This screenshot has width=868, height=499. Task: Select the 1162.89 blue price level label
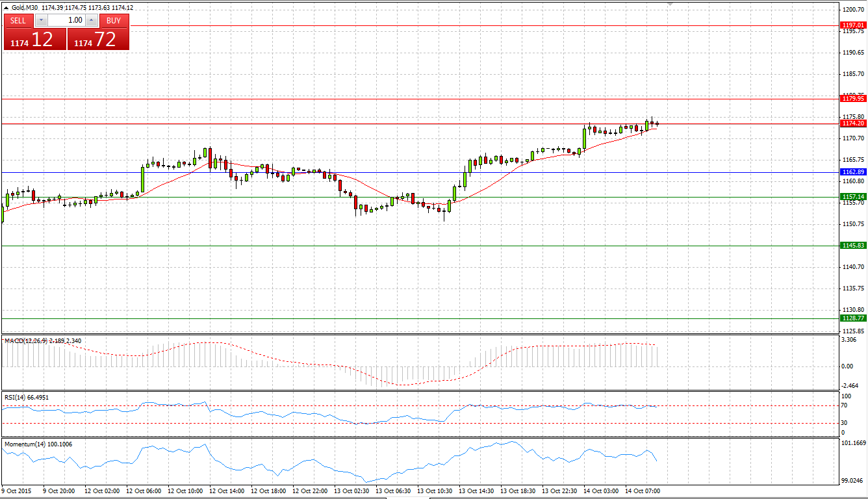(853, 172)
